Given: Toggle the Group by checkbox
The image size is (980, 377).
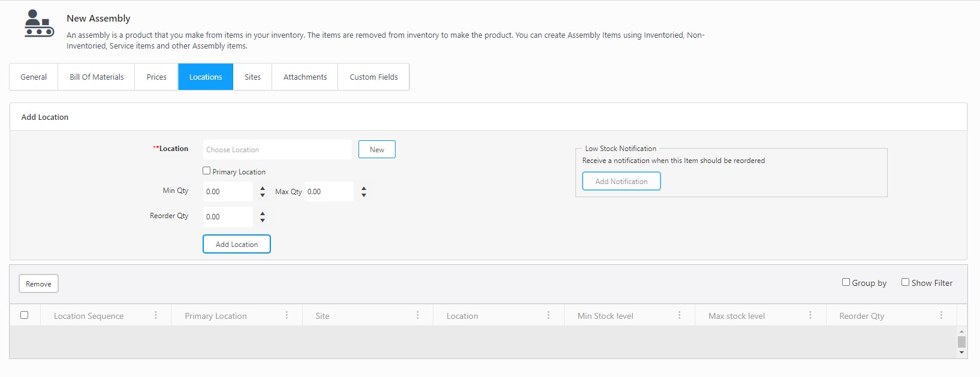Looking at the screenshot, I should coord(846,282).
